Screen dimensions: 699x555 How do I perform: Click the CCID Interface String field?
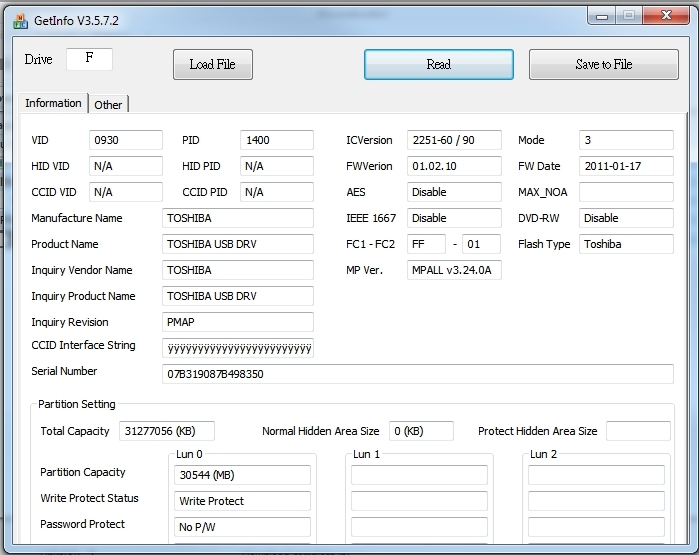point(238,348)
